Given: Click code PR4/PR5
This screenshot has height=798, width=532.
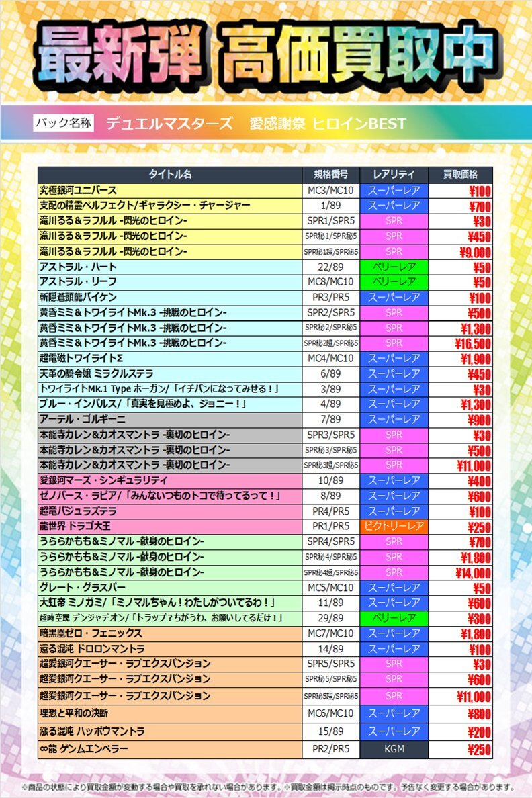Looking at the screenshot, I should (331, 511).
